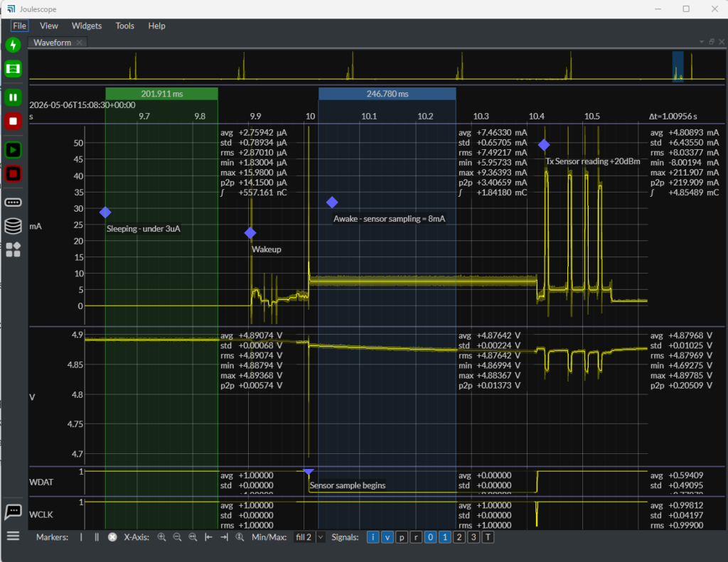
Task: Add a single marker
Action: [81, 537]
